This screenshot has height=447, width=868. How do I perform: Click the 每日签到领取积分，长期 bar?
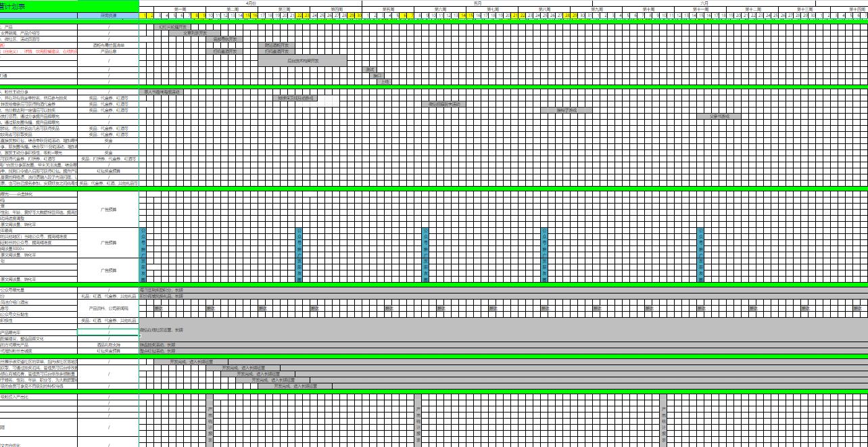pyautogui.click(x=504, y=289)
